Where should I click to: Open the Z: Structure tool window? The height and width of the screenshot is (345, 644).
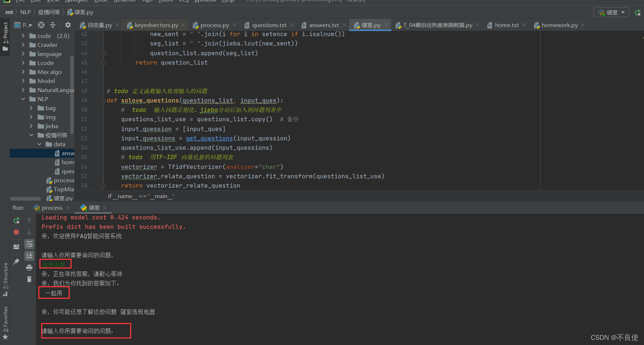pyautogui.click(x=5, y=279)
